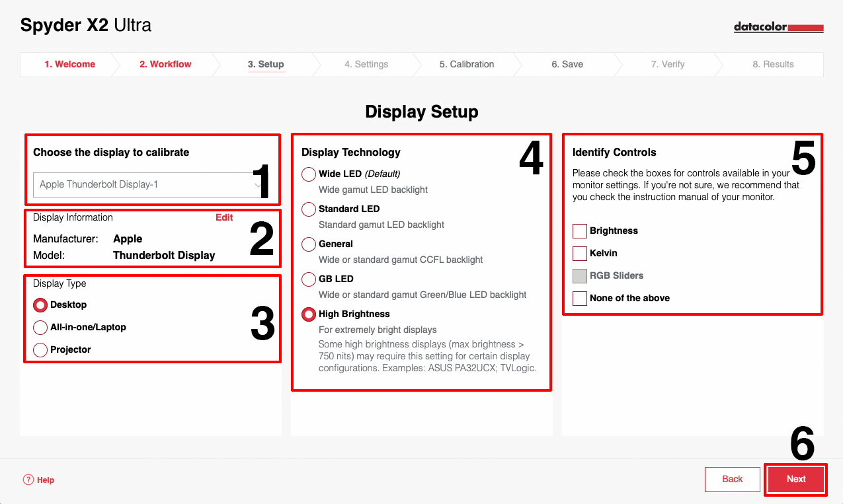This screenshot has height=504, width=843.
Task: Click 'Choose the display to calibrate' heading
Action: click(111, 152)
